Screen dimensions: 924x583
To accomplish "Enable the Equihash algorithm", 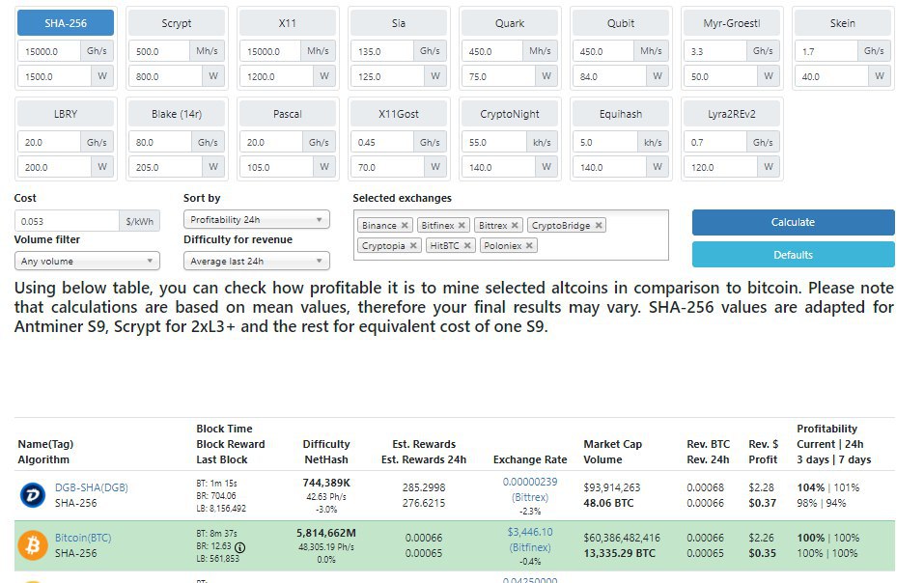I will click(621, 114).
